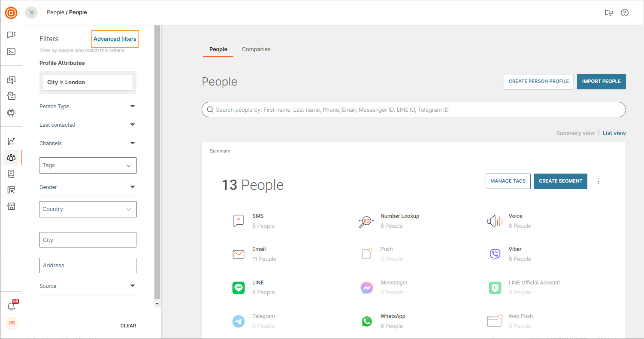Screen dimensions: 644x339
Task: Click the Create Segment button
Action: [560, 181]
